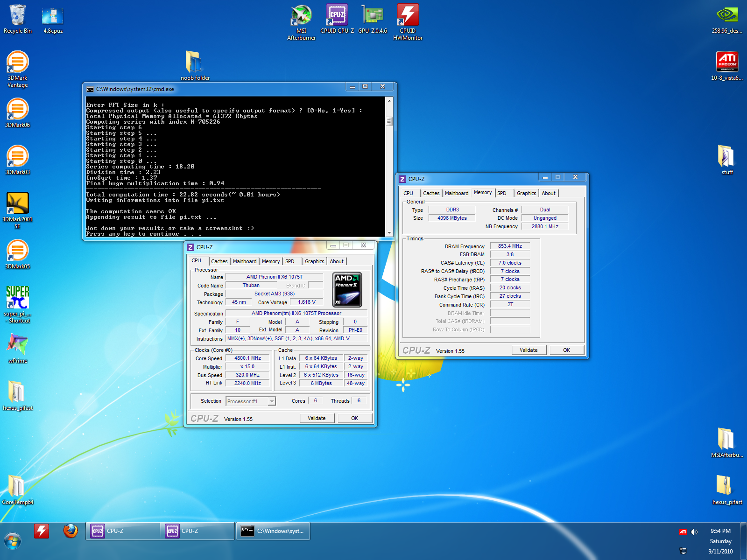Switch to the second CPU-Z taskbar button
Image resolution: width=747 pixels, height=560 pixels.
197,531
